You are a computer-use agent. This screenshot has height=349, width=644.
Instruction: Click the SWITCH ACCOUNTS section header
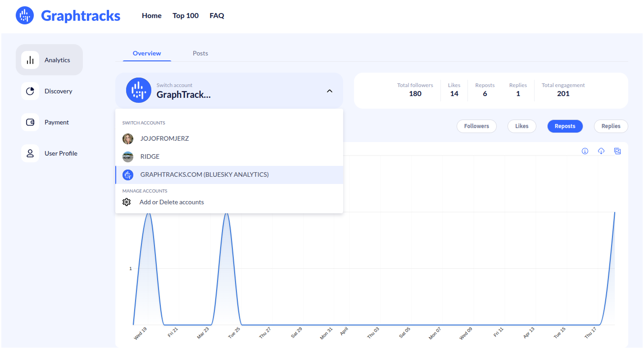point(144,123)
